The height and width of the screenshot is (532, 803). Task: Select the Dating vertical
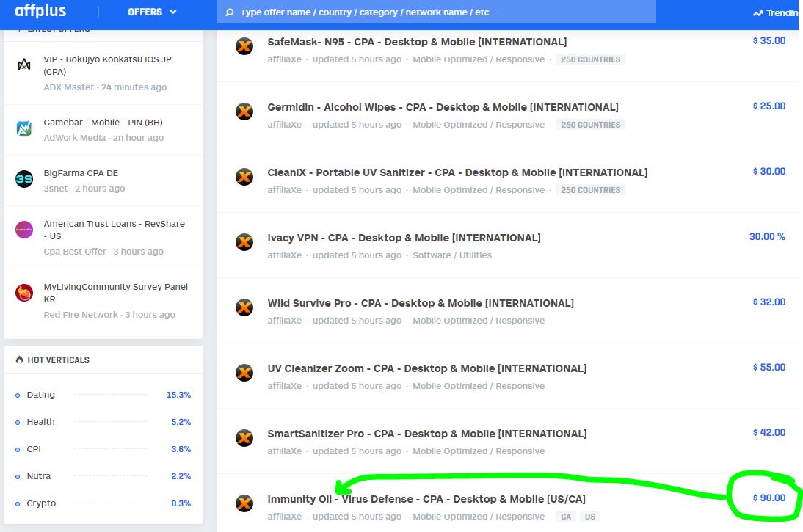(40, 395)
